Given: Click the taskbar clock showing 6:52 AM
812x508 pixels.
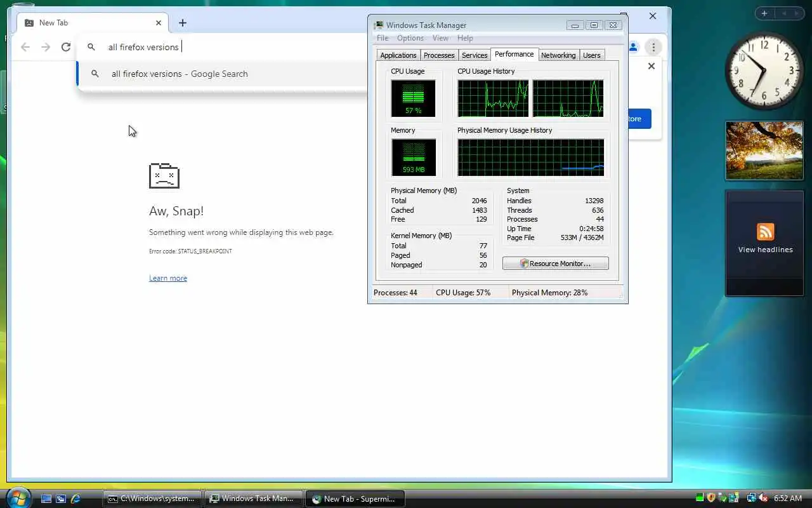Looking at the screenshot, I should [789, 498].
